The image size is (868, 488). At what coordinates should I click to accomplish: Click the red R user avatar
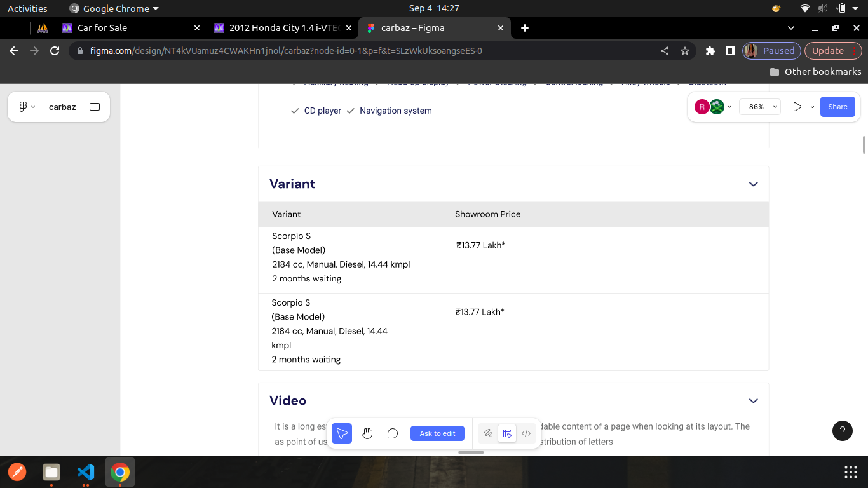pos(702,107)
